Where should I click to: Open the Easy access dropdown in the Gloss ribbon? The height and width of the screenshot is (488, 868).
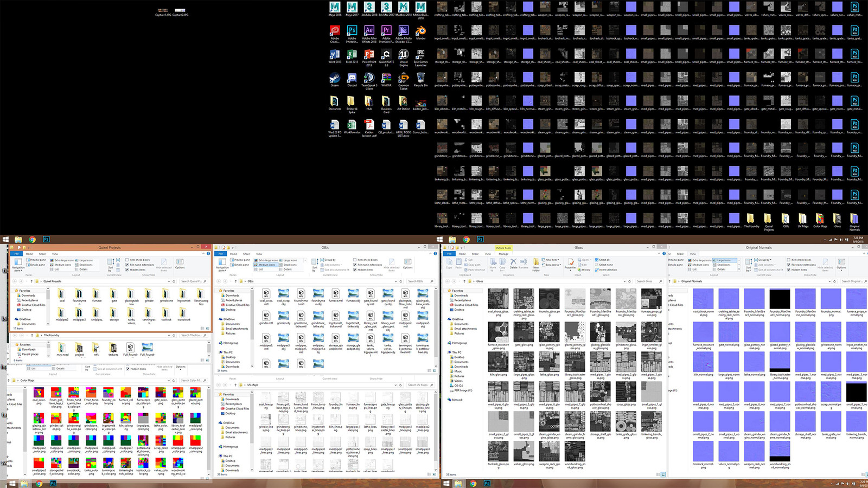552,265
